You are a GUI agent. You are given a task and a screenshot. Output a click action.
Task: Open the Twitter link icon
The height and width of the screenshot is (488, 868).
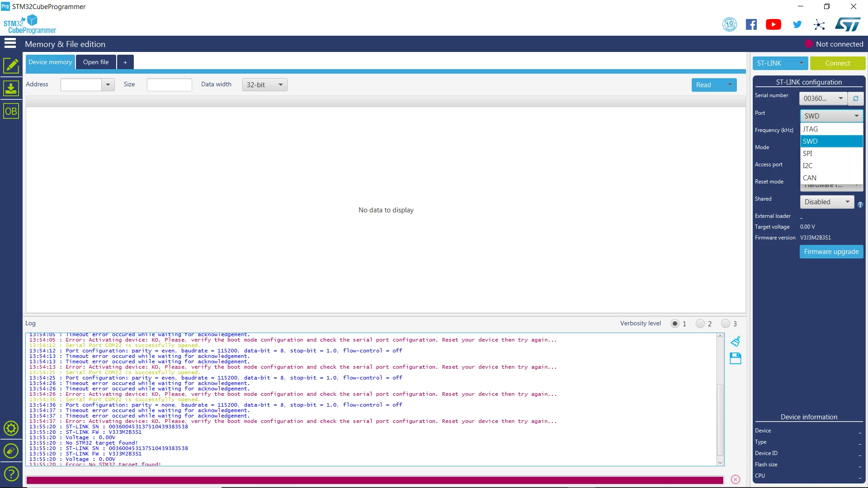pos(797,24)
